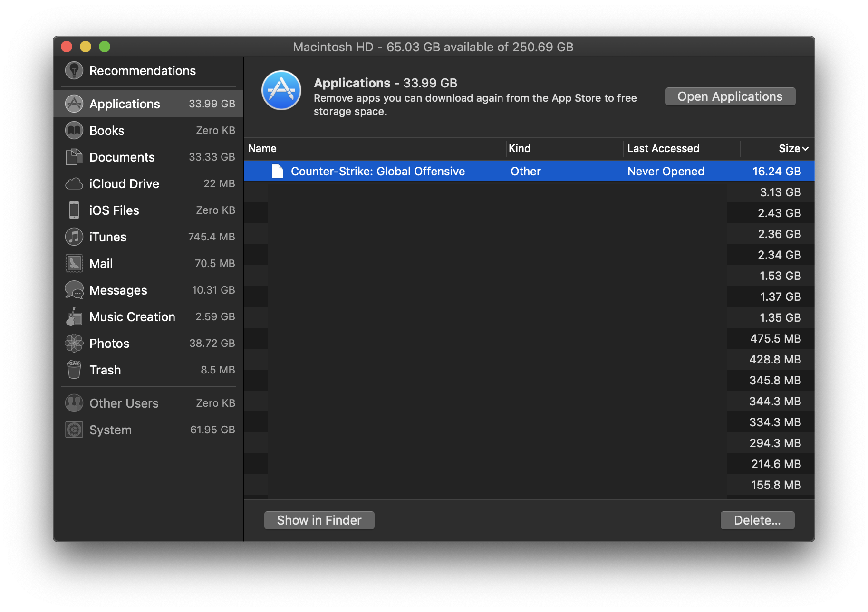Screen dimensions: 868x612
Task: Select Counter-Strike: Global Offensive name
Action: point(378,171)
